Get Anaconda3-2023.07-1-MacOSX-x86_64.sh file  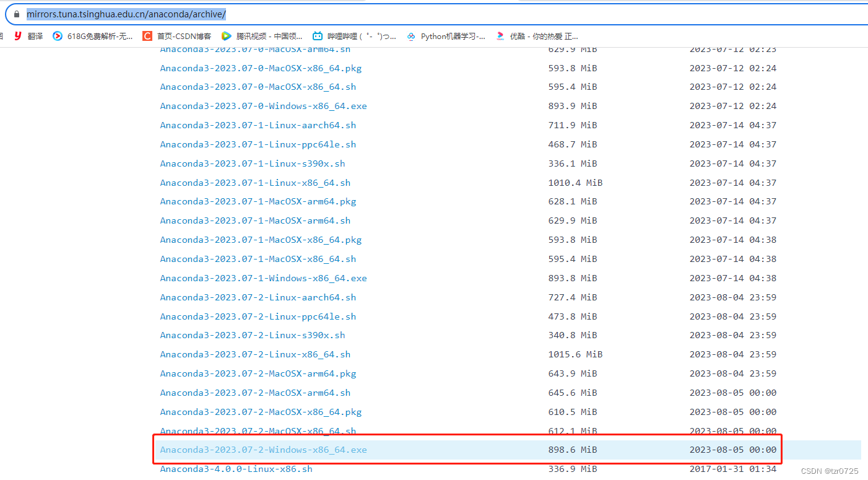(x=258, y=259)
